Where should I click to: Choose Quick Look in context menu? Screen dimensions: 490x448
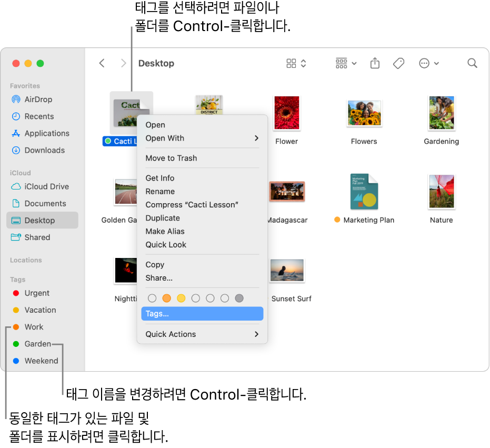click(202, 245)
